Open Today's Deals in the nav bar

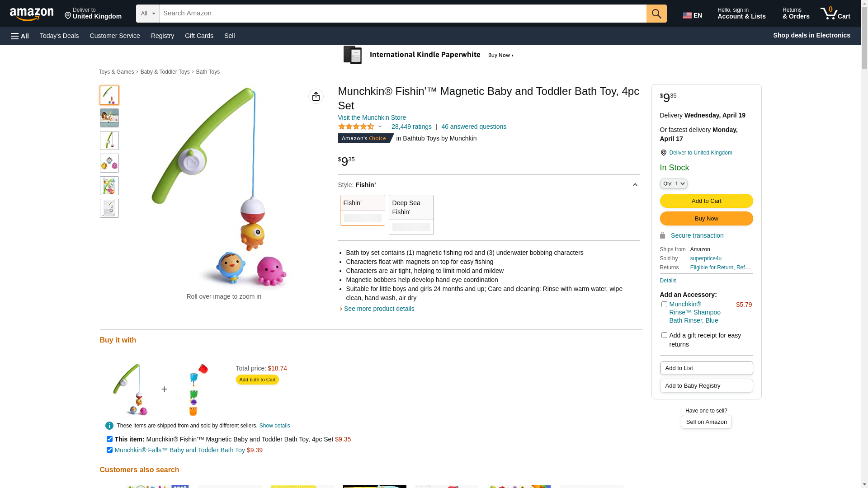pyautogui.click(x=59, y=36)
